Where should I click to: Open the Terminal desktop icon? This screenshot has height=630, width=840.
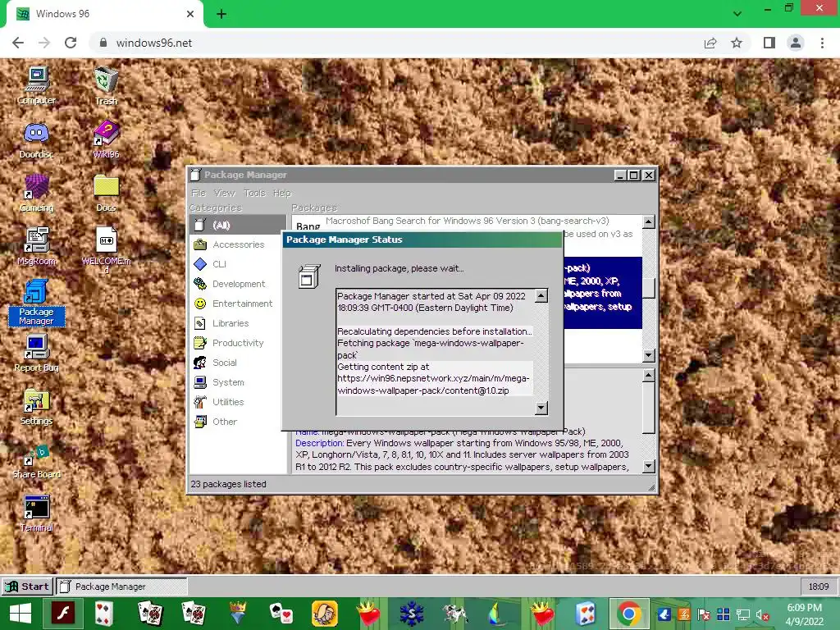click(x=36, y=514)
